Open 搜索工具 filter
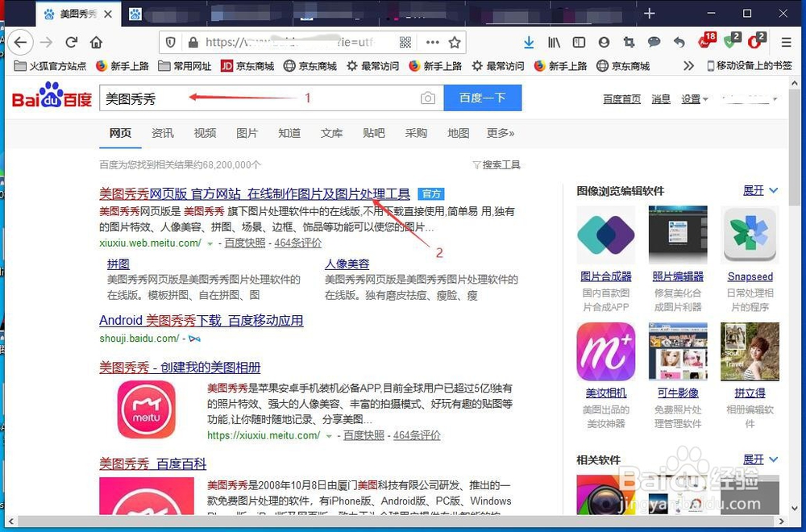Screen dimensions: 806x532 (x=496, y=164)
